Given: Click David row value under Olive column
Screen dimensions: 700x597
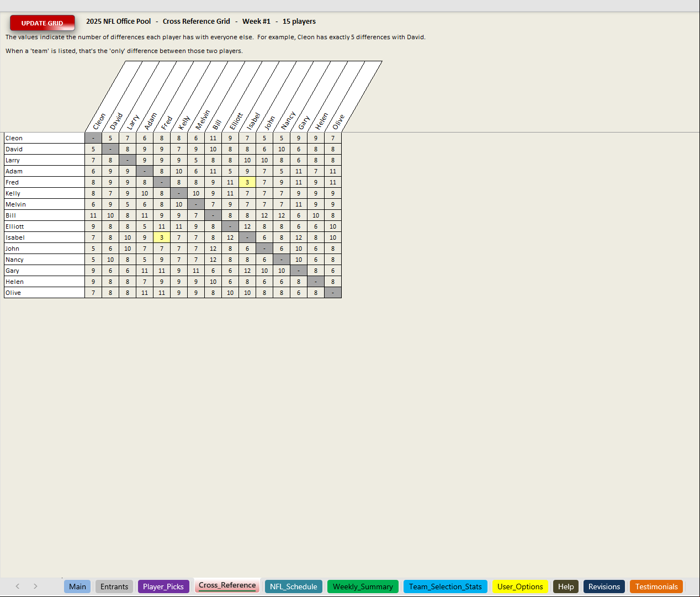Looking at the screenshot, I should [x=333, y=149].
